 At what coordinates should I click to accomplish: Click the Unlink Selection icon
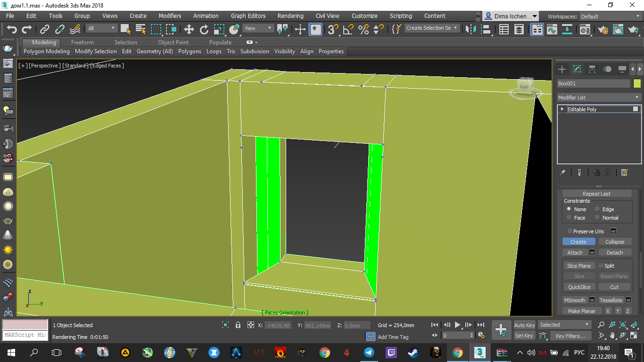click(x=60, y=29)
